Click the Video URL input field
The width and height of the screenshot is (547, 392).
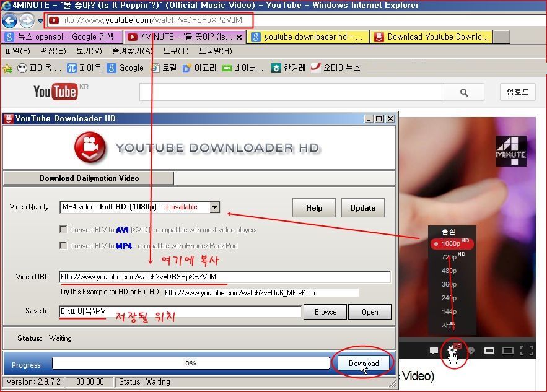click(x=225, y=277)
